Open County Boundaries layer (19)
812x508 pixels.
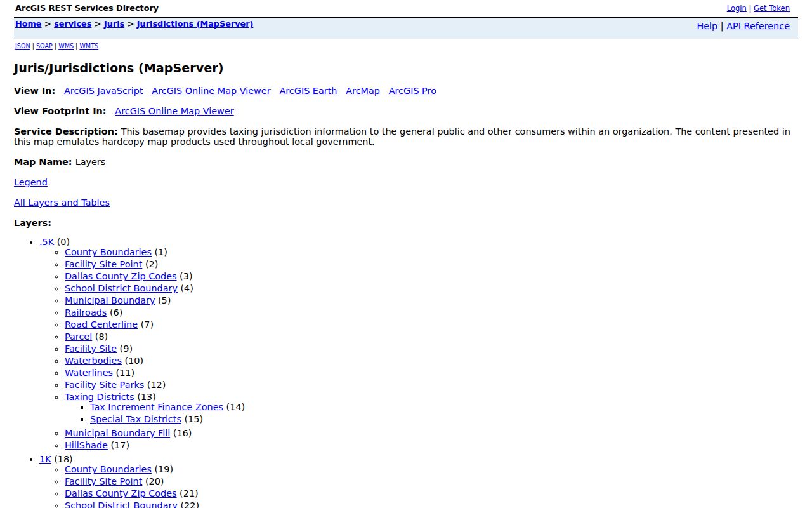coord(108,469)
